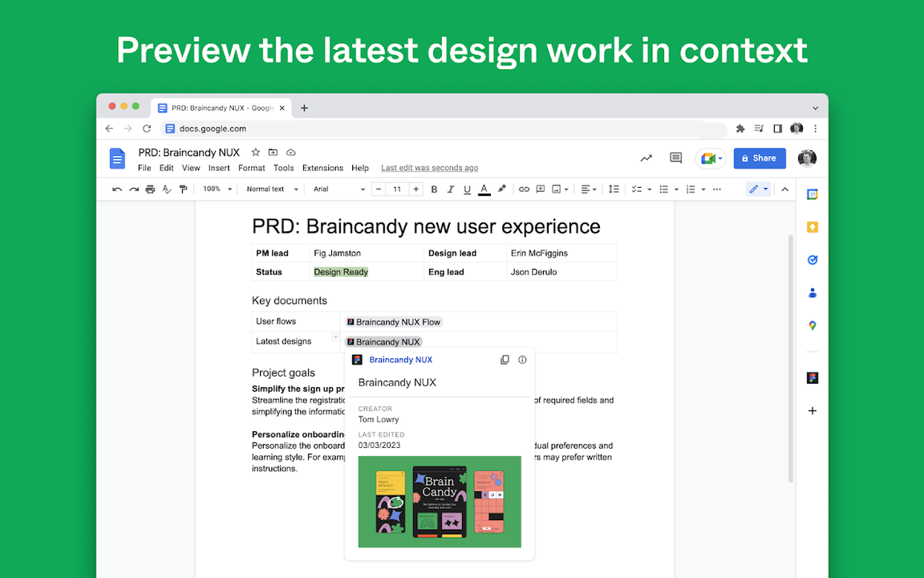Open Google Maps in the side panel
This screenshot has height=578, width=924.
(813, 326)
